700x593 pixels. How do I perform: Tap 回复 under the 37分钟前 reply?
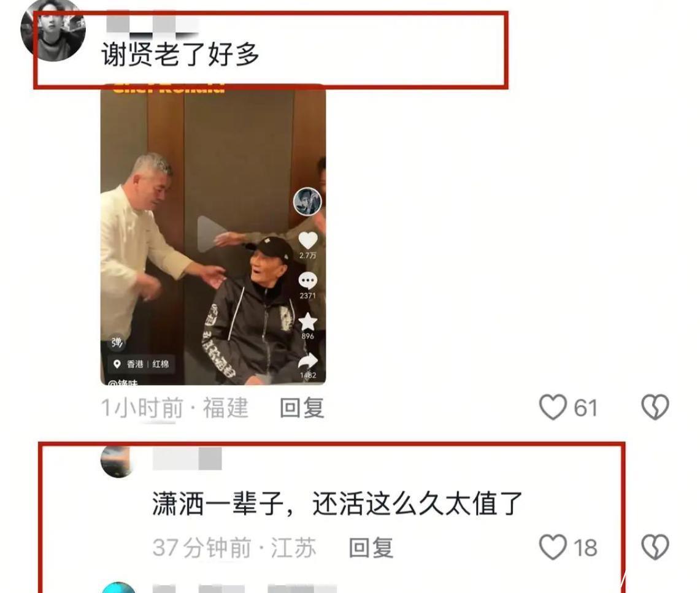371,548
